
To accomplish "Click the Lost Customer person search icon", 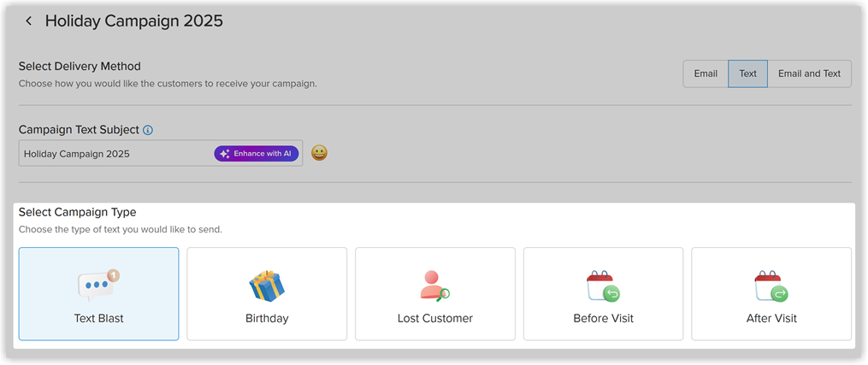I will [x=434, y=286].
